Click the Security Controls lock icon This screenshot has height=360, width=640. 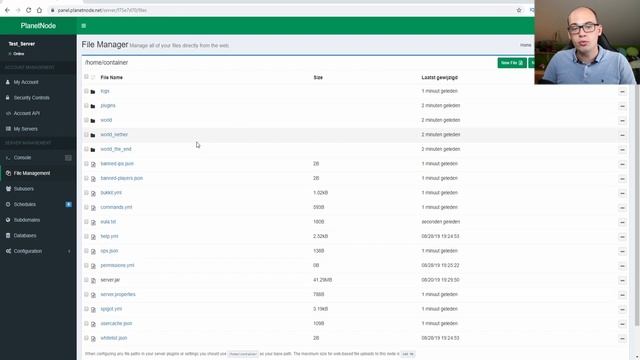tap(8, 98)
